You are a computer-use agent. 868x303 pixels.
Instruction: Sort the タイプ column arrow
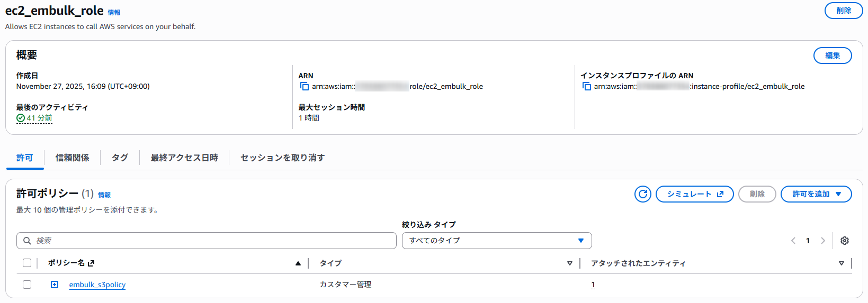[x=570, y=263]
